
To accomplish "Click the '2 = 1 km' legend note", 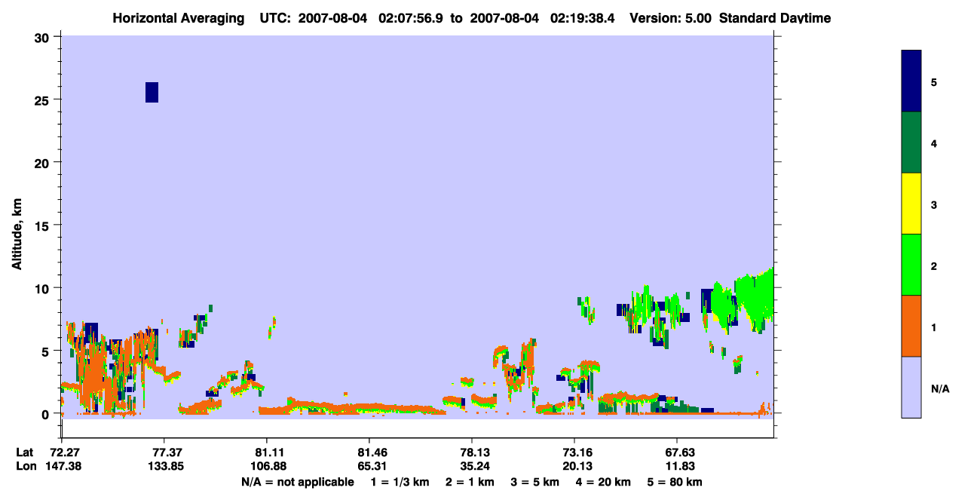I will [x=470, y=483].
